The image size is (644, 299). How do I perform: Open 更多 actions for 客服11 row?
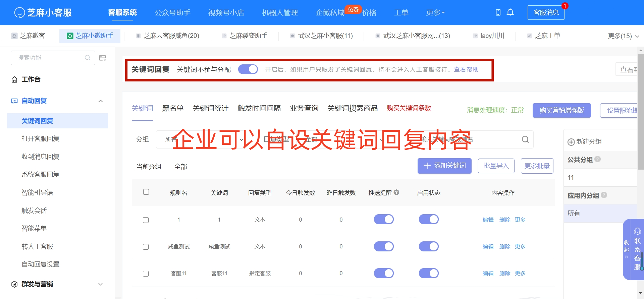(520, 274)
